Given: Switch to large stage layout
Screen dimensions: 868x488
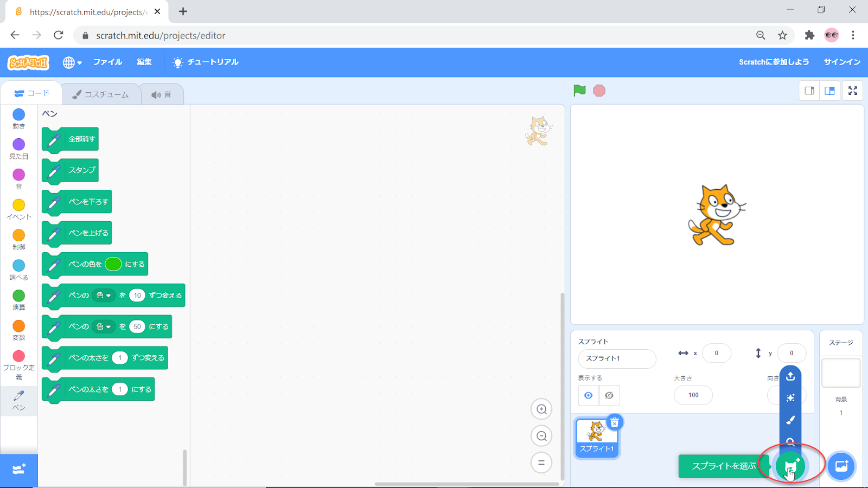Looking at the screenshot, I should [x=829, y=91].
